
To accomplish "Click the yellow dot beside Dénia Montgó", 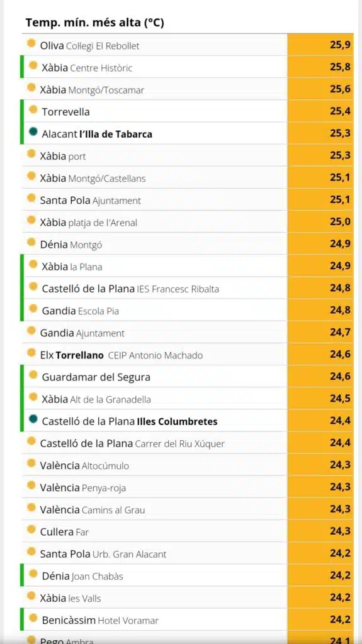I will click(31, 243).
